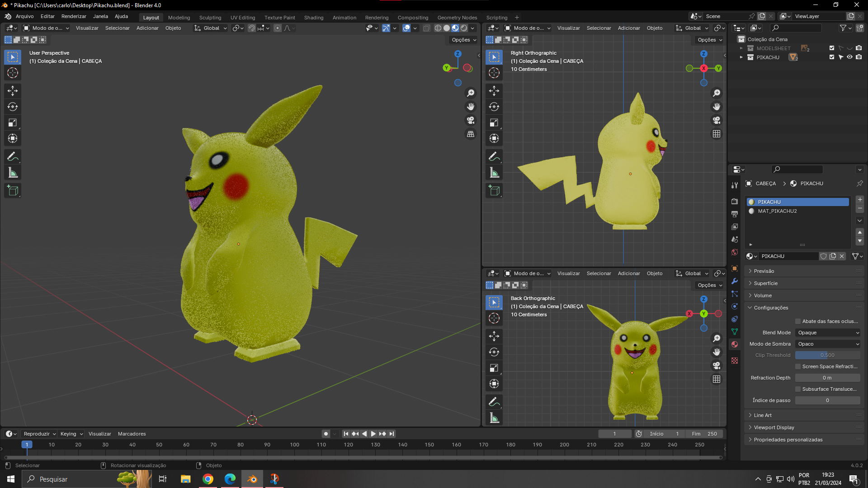Click the Add Cube tool icon
The image size is (868, 488).
13,191
